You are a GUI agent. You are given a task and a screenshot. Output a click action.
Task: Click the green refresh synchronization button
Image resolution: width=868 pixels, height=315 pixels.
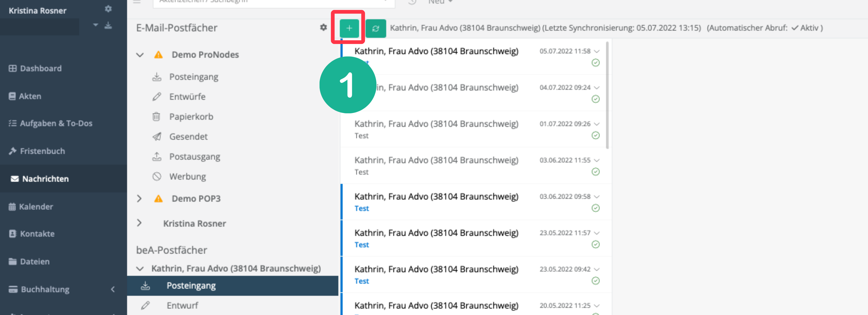(x=375, y=28)
